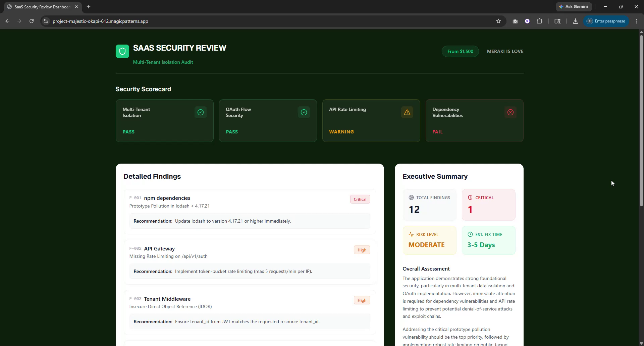This screenshot has width=644, height=346.
Task: Click the F-001 finding identifier
Action: (x=135, y=198)
